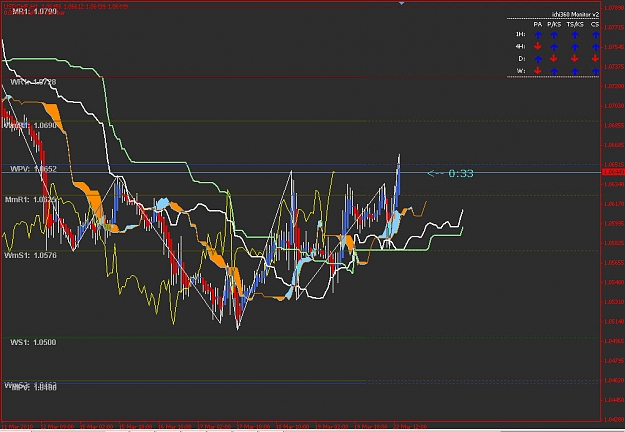The width and height of the screenshot is (625, 432).
Task: Click the 1H P/KS blue up arrow
Action: 554,35
